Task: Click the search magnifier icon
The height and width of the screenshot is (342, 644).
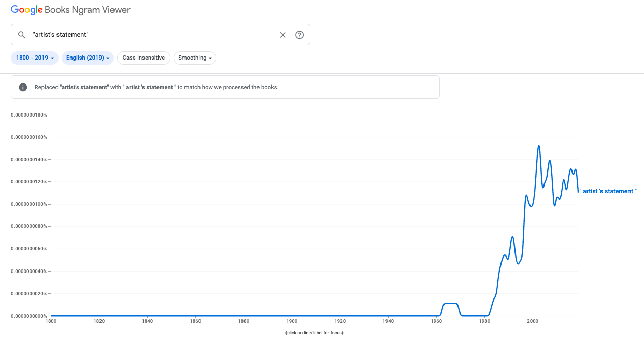Action: point(22,35)
